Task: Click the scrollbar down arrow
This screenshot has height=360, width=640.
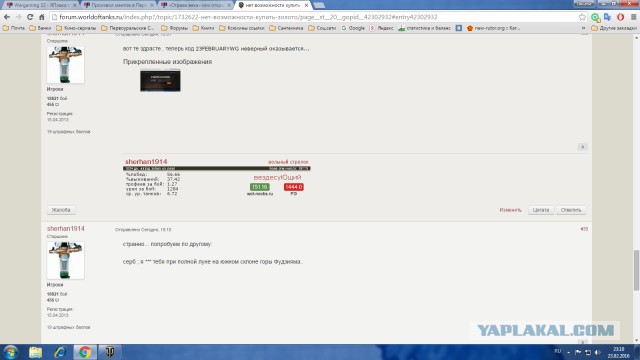Action: [636, 340]
